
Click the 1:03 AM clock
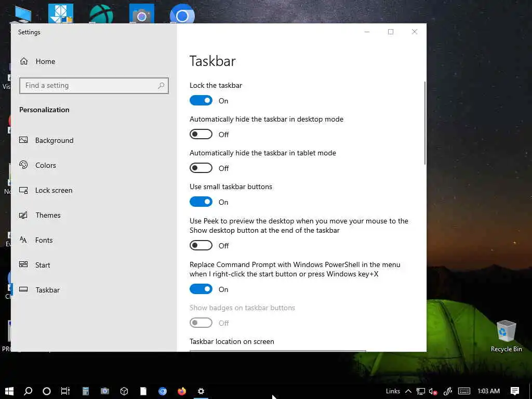click(488, 391)
